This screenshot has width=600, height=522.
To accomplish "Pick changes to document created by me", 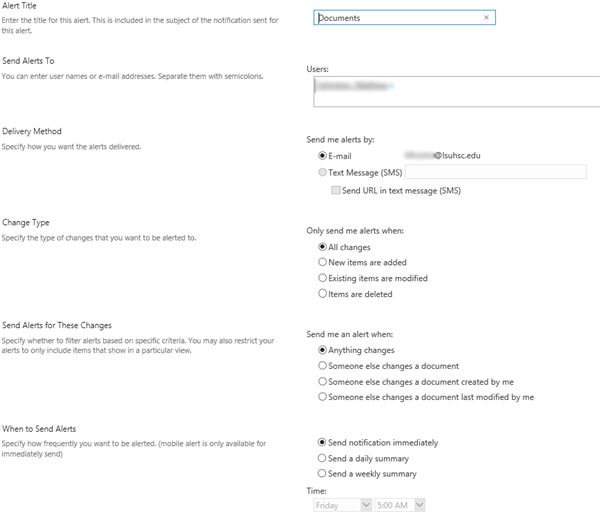I will click(322, 381).
